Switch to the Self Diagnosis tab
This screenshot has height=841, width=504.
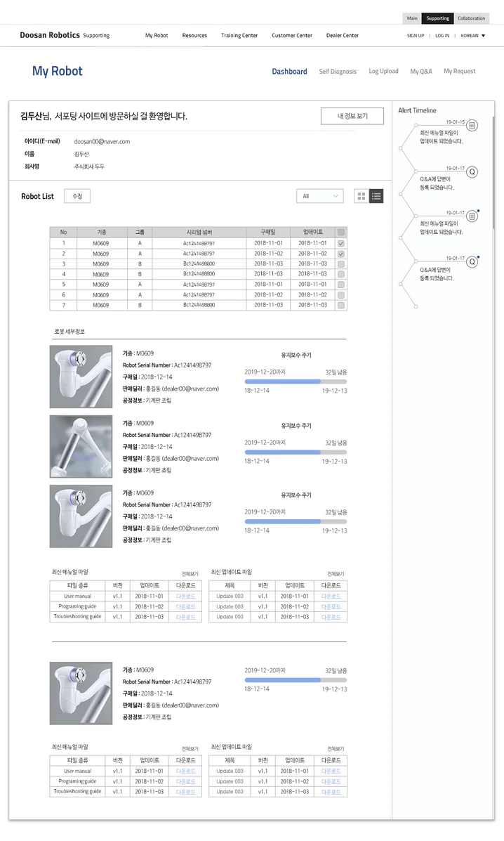338,72
